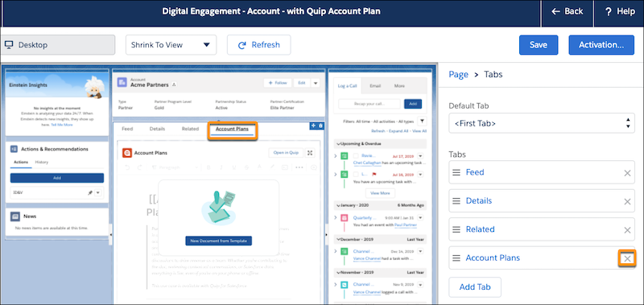Click Edit on the account header
The width and height of the screenshot is (644, 305).
point(302,83)
